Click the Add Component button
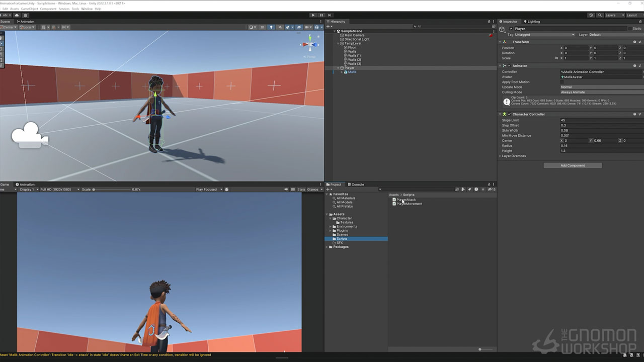The height and width of the screenshot is (362, 644). tap(573, 165)
